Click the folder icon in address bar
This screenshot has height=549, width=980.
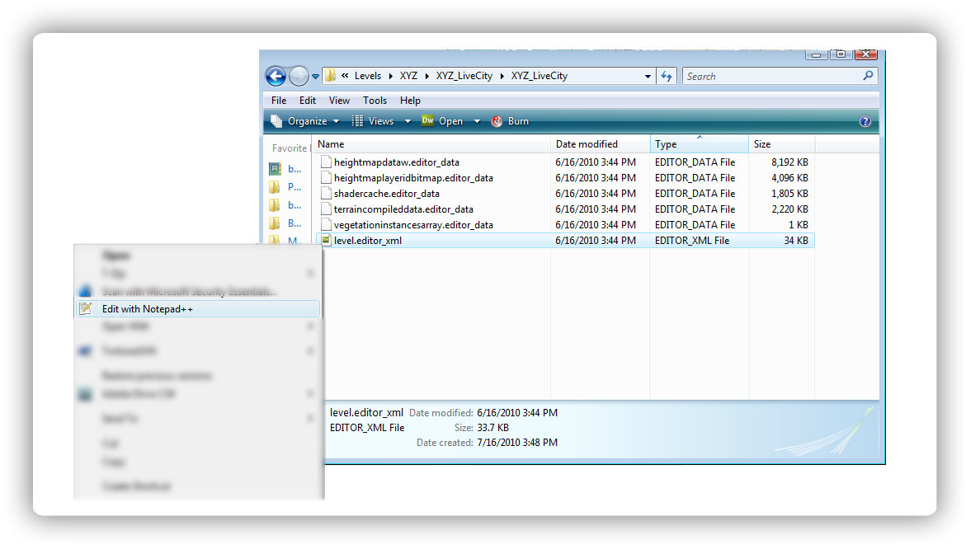(x=330, y=76)
